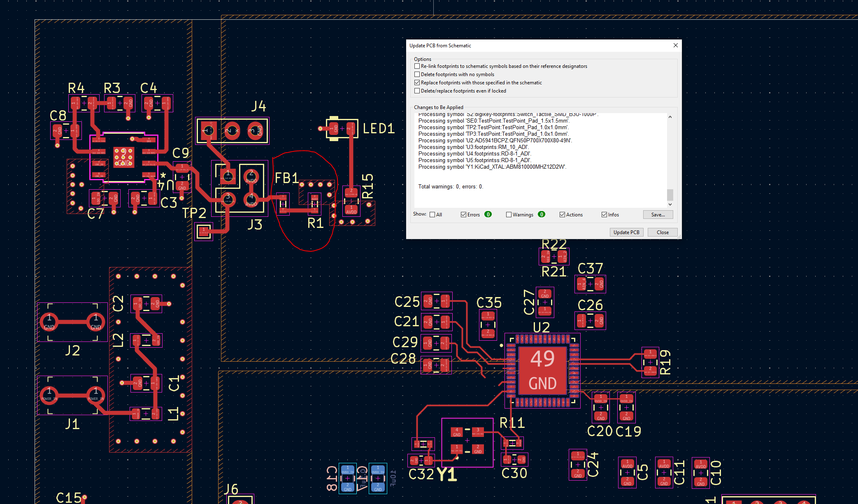Click 'Total warnings: 0, errors: 0.' summary line

click(x=451, y=187)
